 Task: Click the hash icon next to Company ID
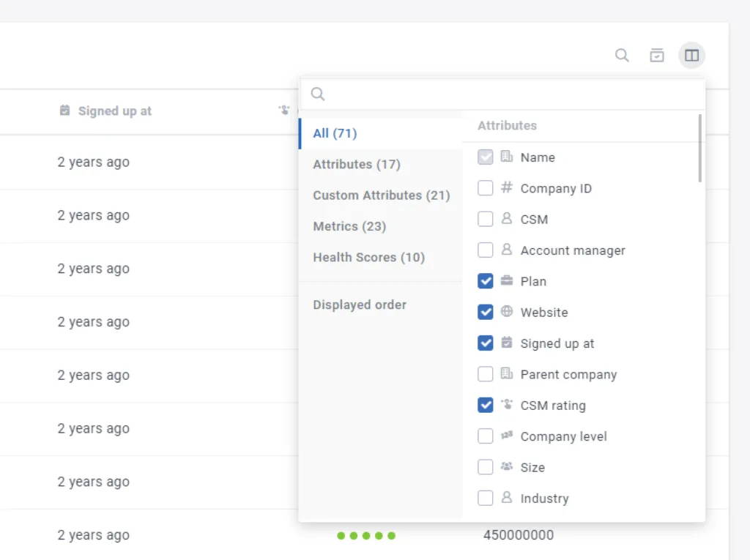point(507,187)
